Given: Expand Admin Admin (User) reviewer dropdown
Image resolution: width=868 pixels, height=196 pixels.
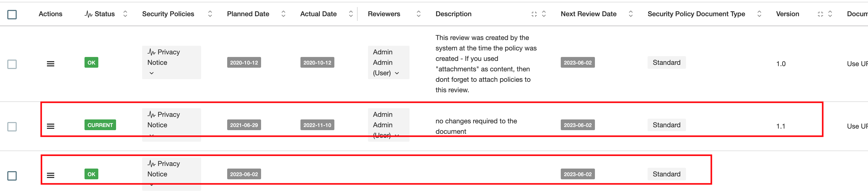Looking at the screenshot, I should tap(397, 73).
